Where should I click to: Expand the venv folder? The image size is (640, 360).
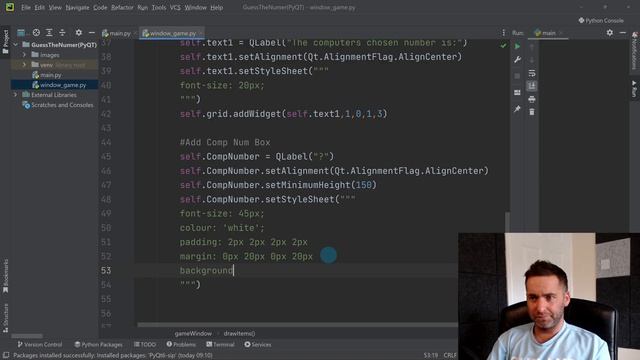[x=24, y=64]
